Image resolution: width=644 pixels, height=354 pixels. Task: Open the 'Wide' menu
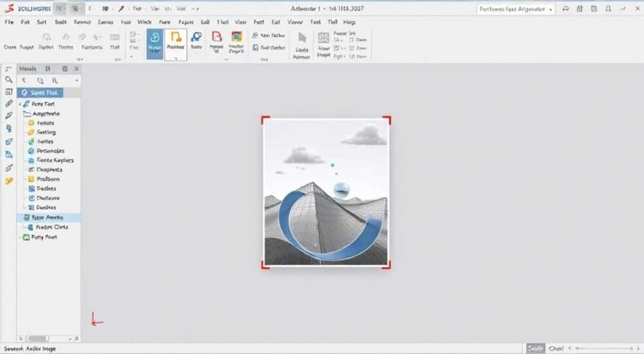click(x=144, y=22)
